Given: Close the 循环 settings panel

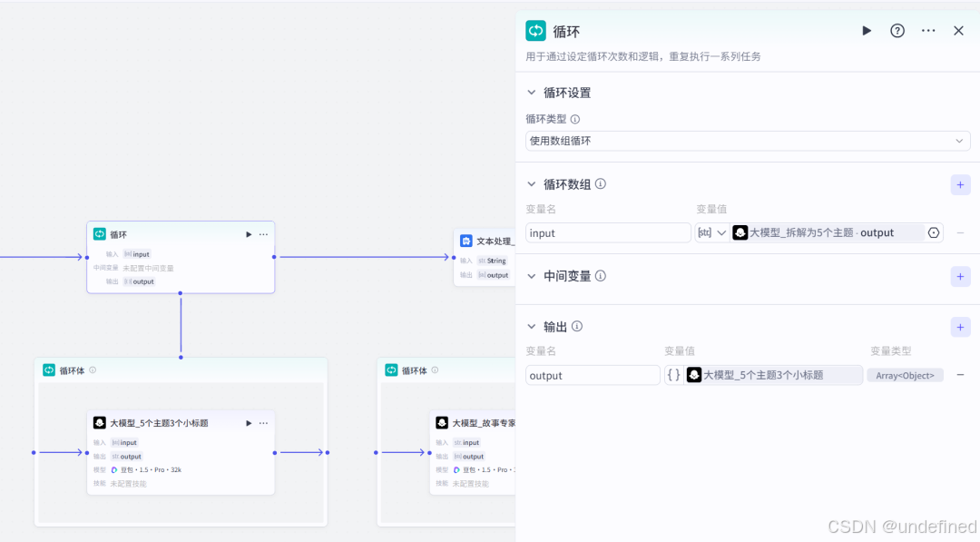Looking at the screenshot, I should coord(958,31).
